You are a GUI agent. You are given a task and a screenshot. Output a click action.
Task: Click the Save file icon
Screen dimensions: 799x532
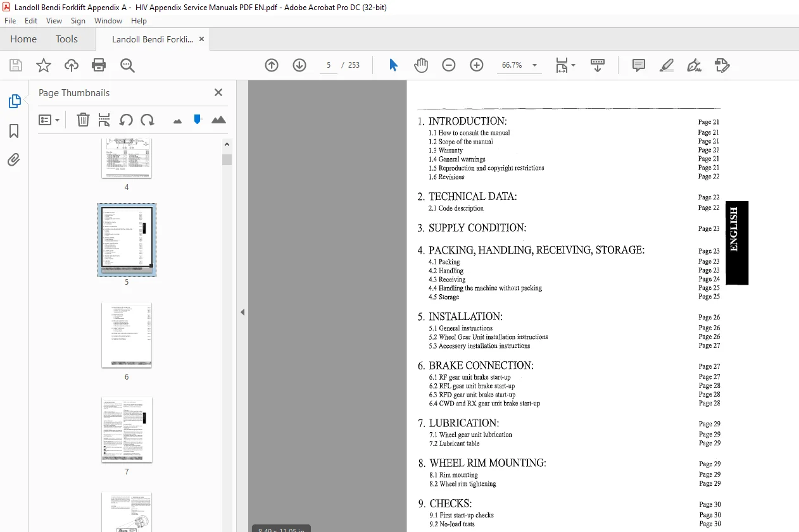(16, 65)
